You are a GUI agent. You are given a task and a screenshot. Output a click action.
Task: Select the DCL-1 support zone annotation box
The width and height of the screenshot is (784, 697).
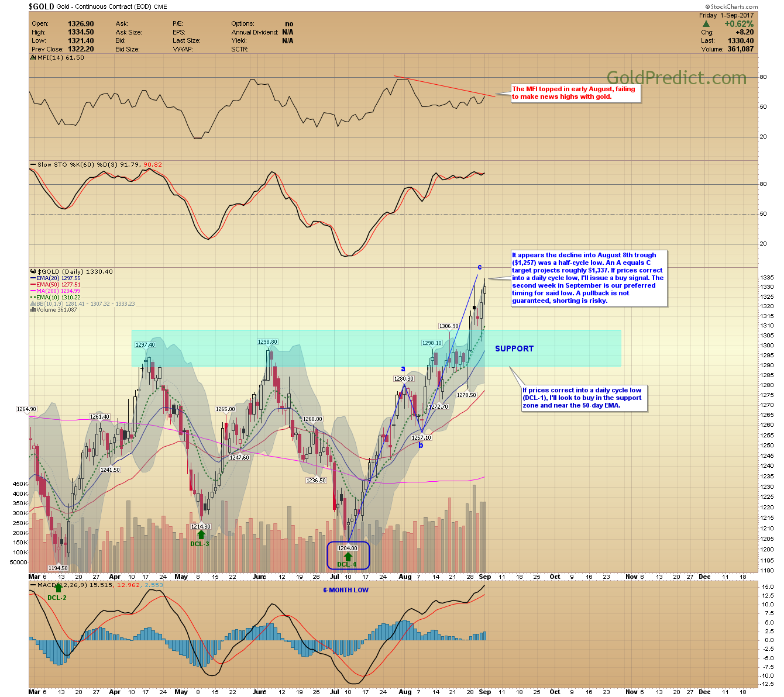(584, 398)
